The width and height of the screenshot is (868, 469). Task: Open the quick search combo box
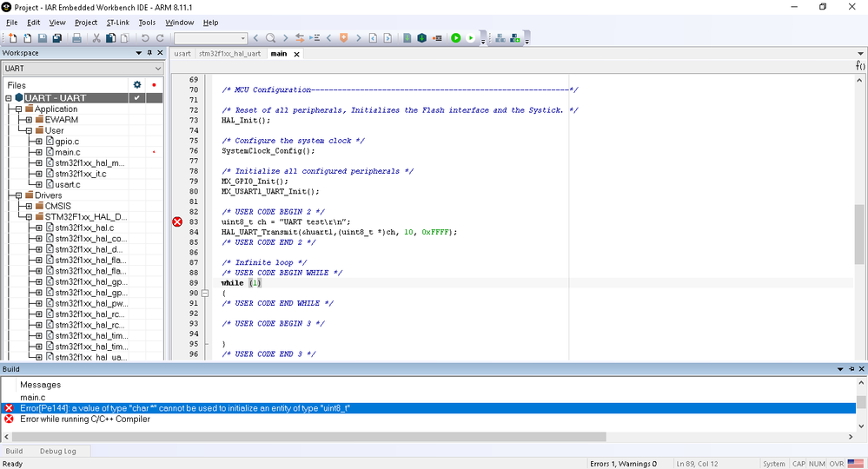pyautogui.click(x=210, y=38)
